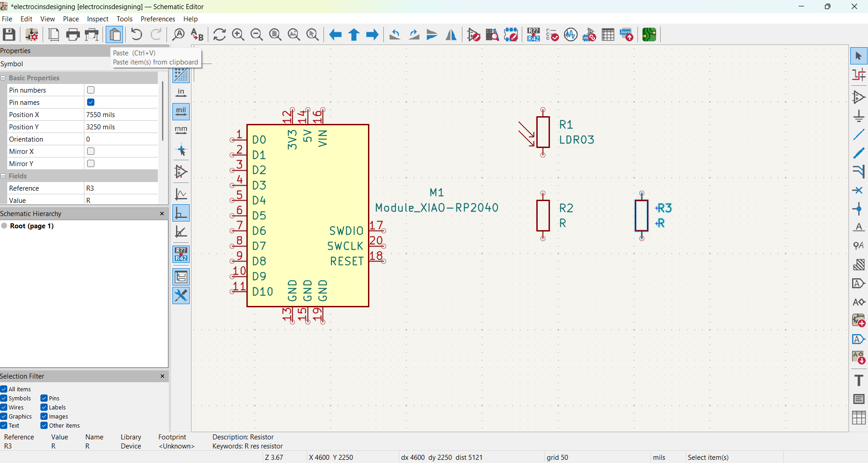Viewport: 868px width, 463px height.
Task: Open the circuit simulator
Action: 571,34
